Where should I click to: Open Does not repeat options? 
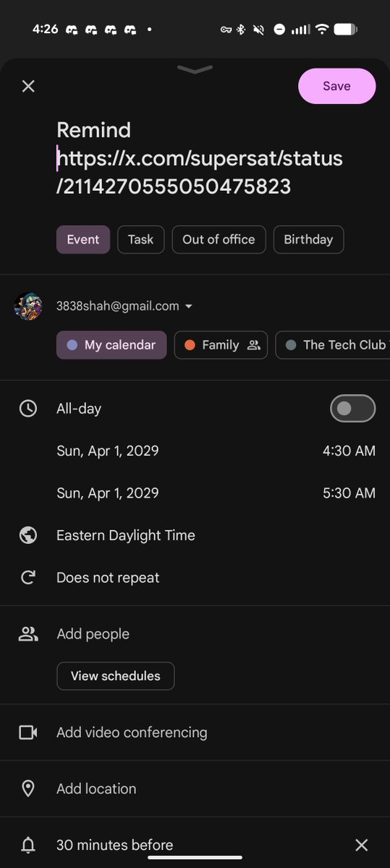108,577
